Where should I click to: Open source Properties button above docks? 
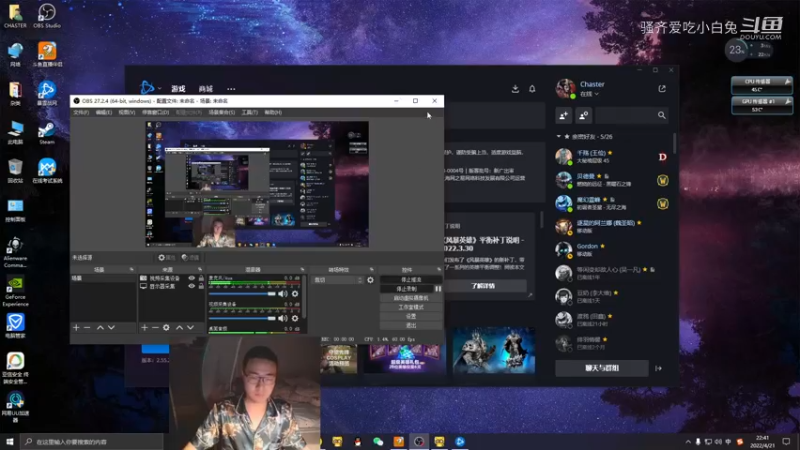click(167, 258)
